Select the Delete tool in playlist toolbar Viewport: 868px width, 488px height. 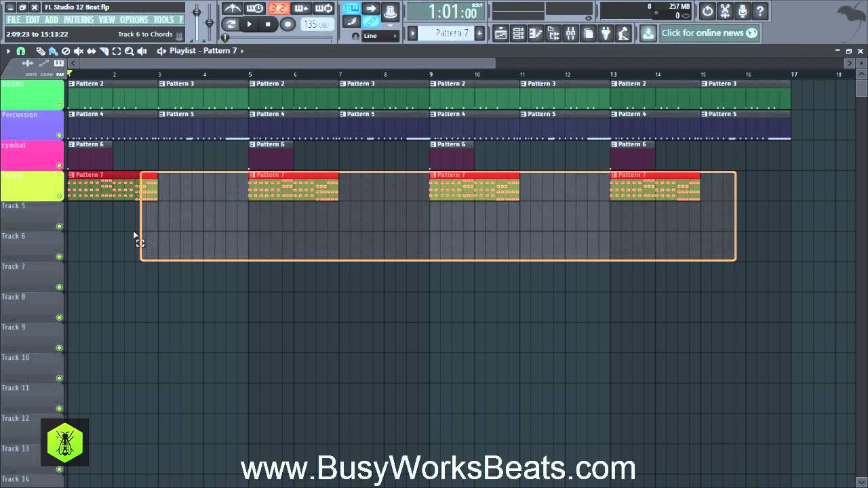66,51
